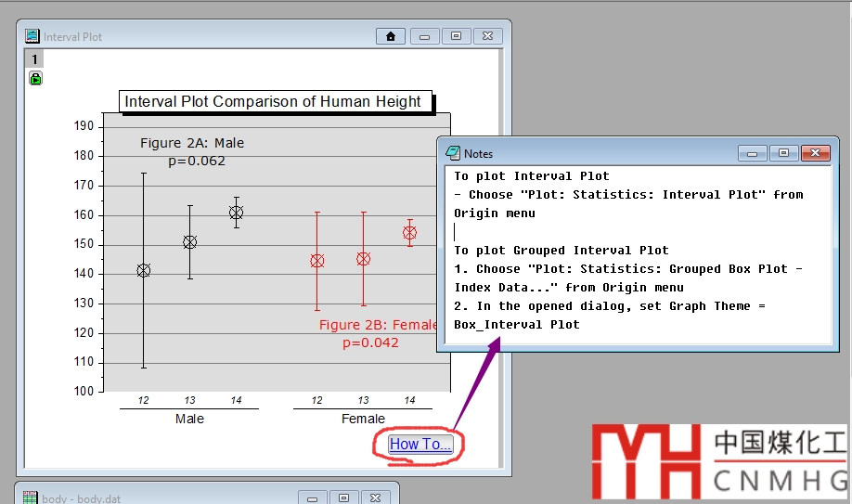Screen dimensions: 852x504
Task: Click the home button in Interval Plot title bar
Action: pyautogui.click(x=391, y=36)
